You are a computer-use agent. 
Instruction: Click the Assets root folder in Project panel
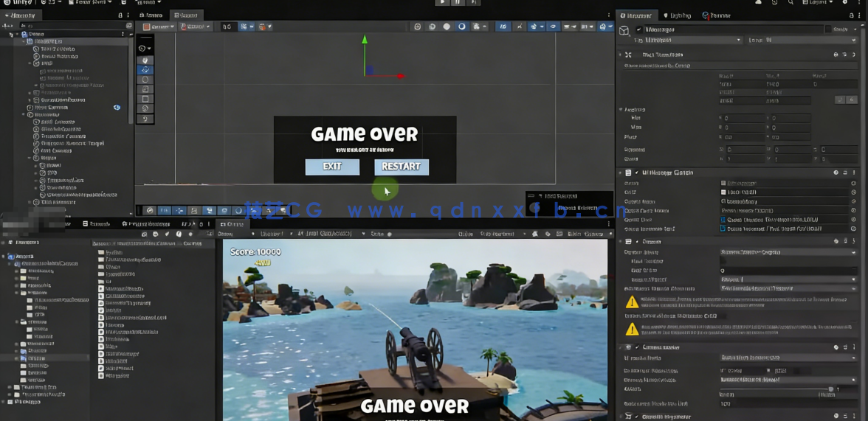pos(25,257)
